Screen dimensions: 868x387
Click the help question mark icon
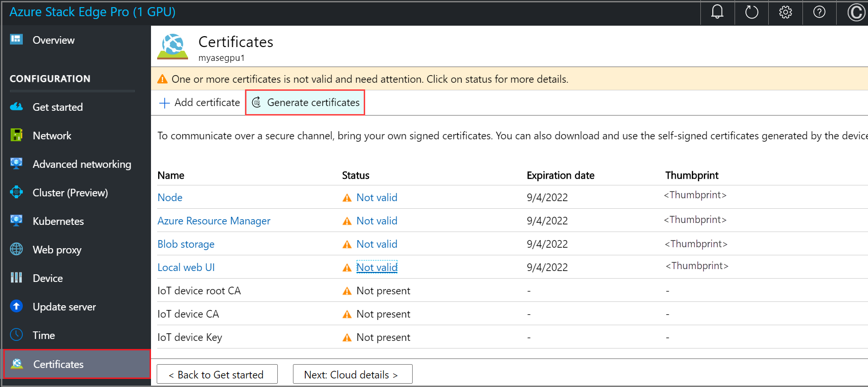tap(819, 12)
